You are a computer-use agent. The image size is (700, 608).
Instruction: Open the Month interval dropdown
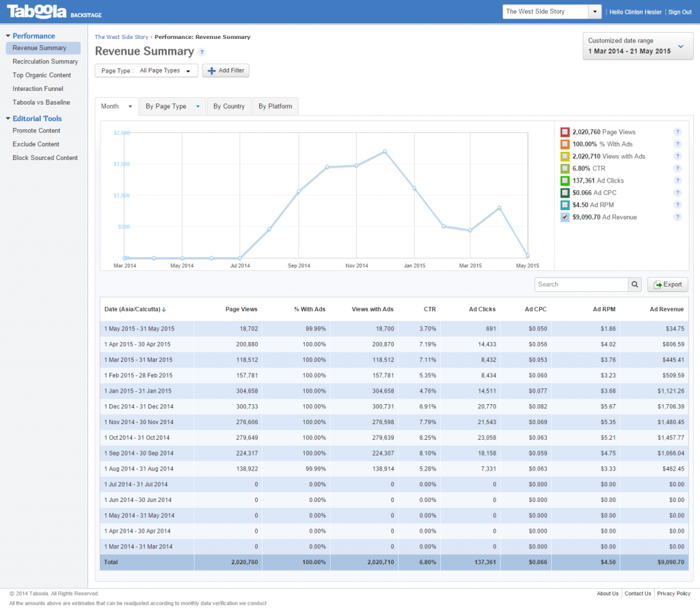(x=116, y=106)
